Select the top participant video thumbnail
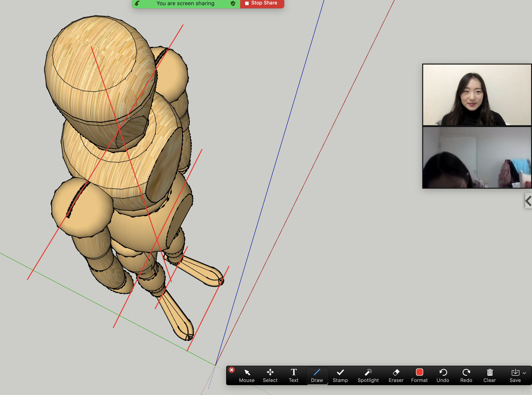Screen dimensions: 532x395 (x=477, y=95)
